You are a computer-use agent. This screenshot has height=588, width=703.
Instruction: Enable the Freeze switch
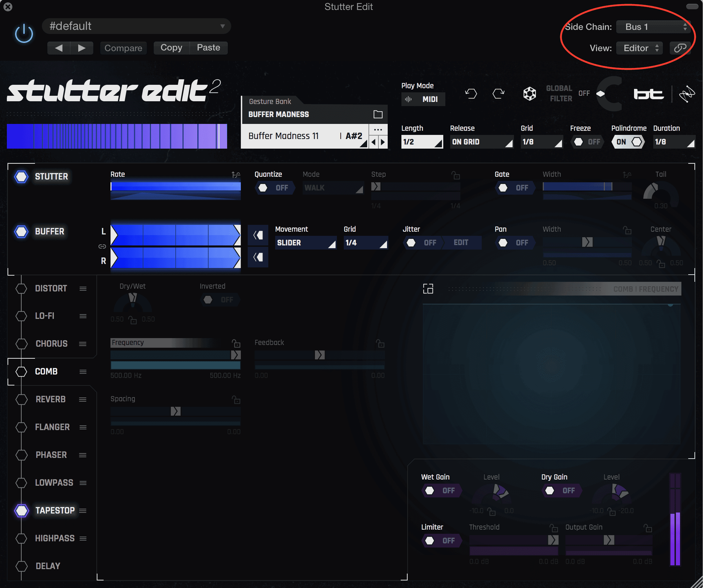587,142
